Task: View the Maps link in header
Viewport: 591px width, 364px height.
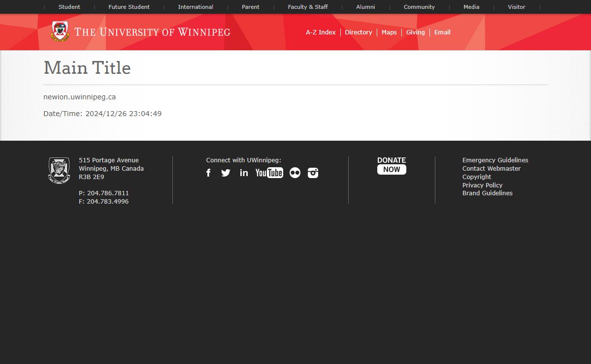Action: click(x=389, y=32)
